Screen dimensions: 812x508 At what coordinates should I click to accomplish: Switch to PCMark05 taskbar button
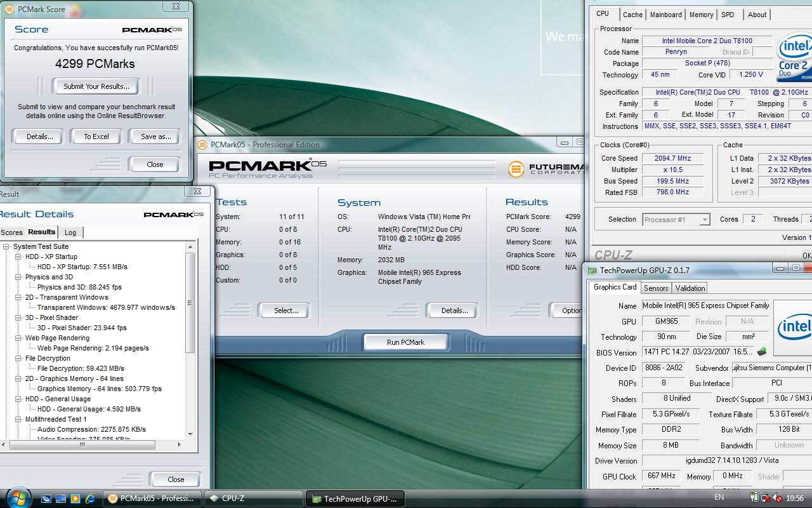click(152, 498)
